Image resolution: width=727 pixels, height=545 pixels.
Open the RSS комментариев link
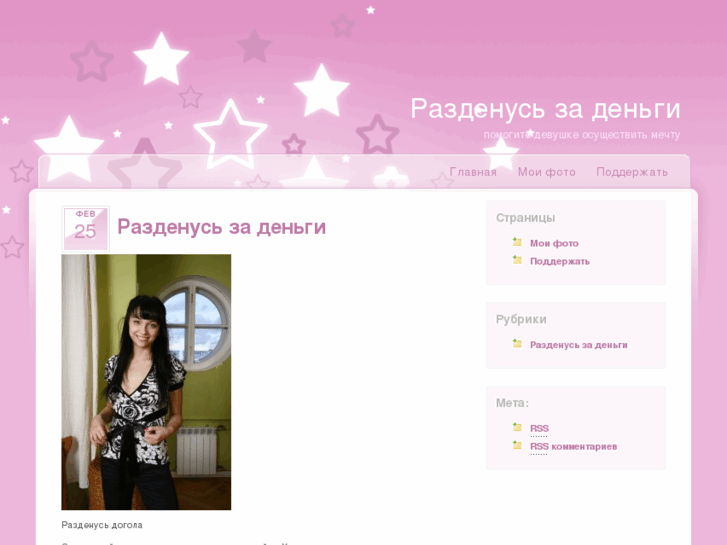pyautogui.click(x=574, y=446)
